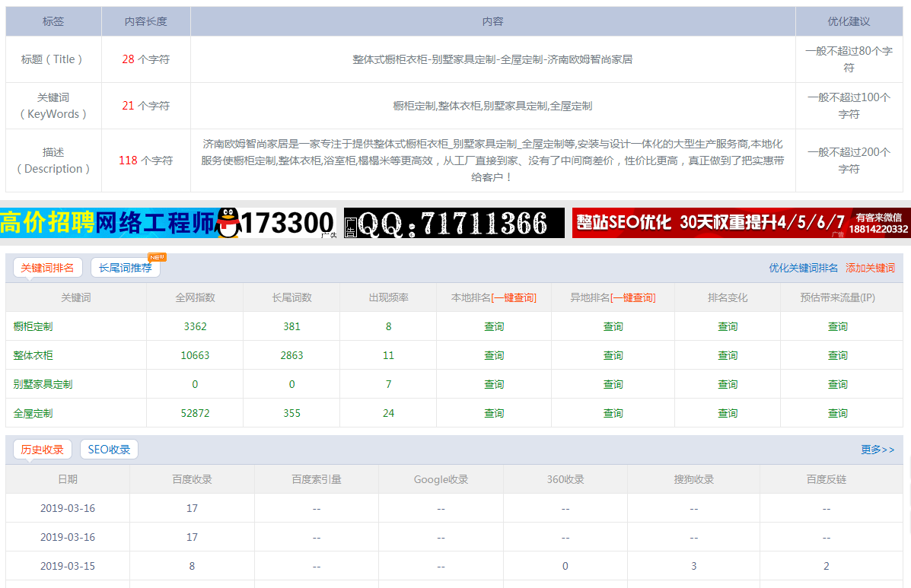Query 异地排名 for 整体衣柜
This screenshot has height=588, width=911.
[x=613, y=355]
